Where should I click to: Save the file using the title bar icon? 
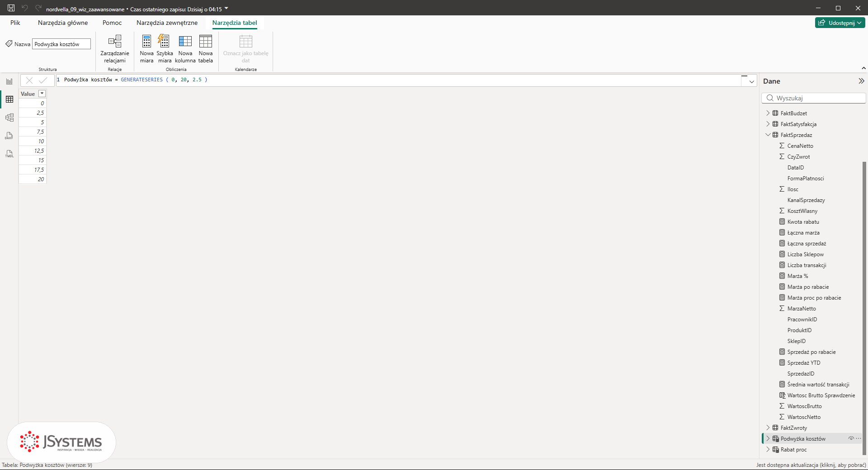pos(11,8)
